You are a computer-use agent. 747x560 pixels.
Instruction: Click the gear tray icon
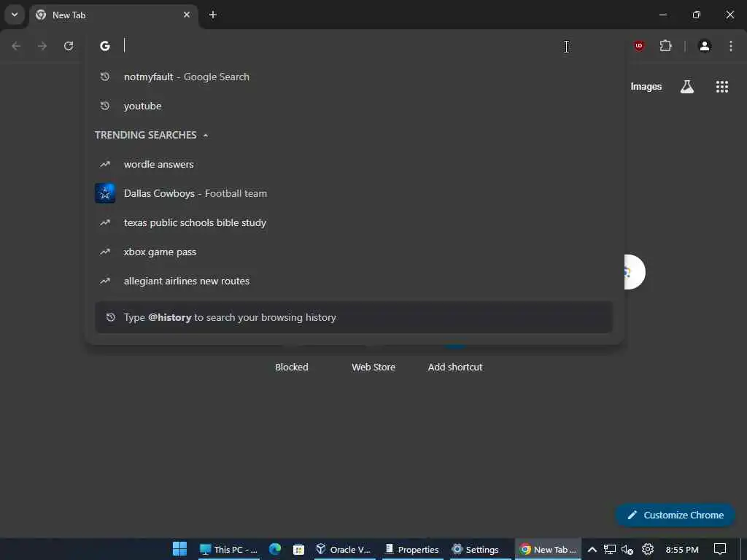(x=648, y=550)
